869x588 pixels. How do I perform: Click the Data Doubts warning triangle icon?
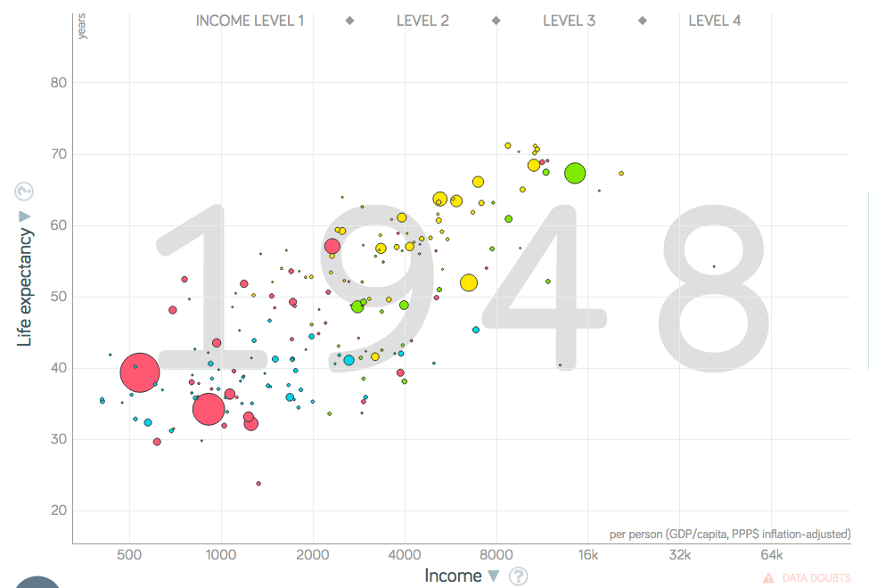point(768,578)
